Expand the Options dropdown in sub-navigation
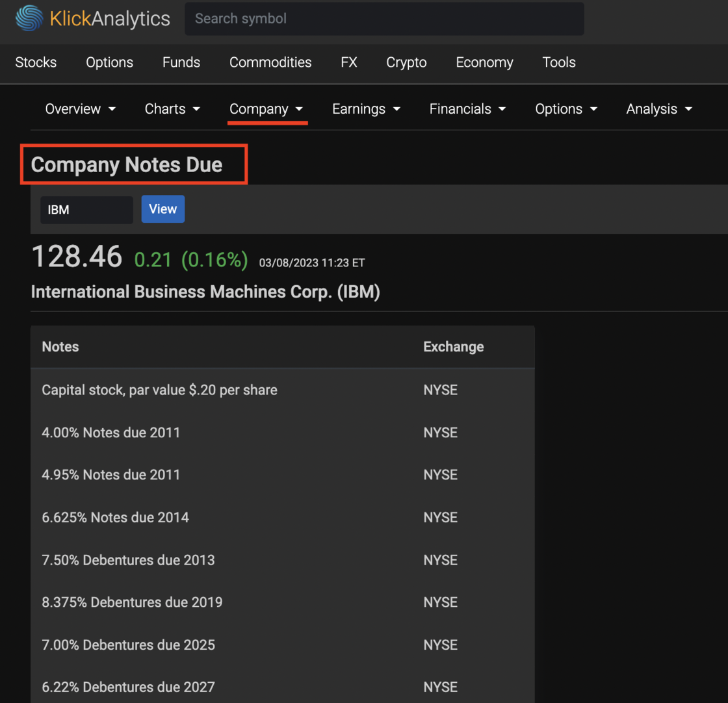This screenshot has width=728, height=703. pos(566,109)
